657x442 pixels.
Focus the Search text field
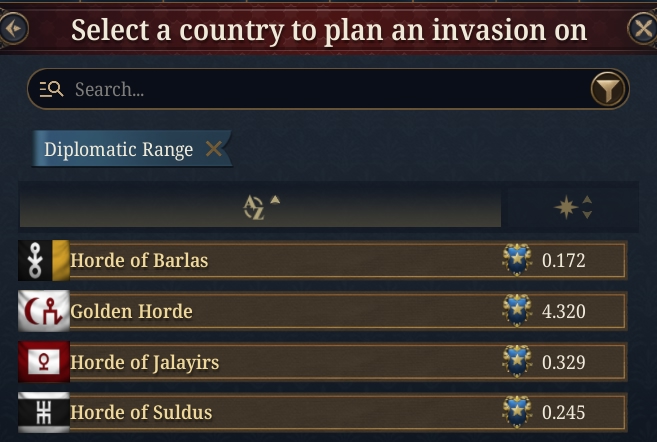tap(328, 89)
